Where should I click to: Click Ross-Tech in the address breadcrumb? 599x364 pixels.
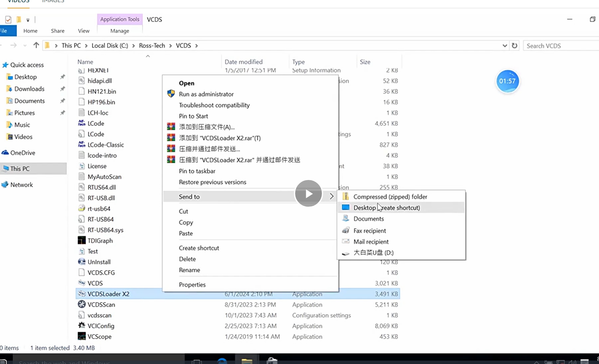[152, 46]
